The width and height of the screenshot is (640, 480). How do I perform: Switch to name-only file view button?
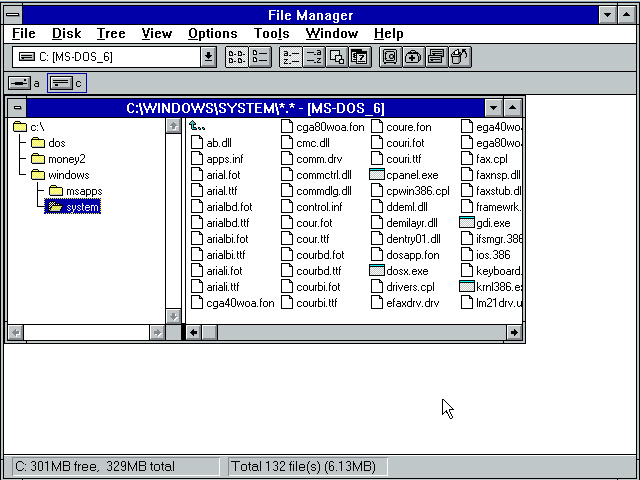coord(237,57)
